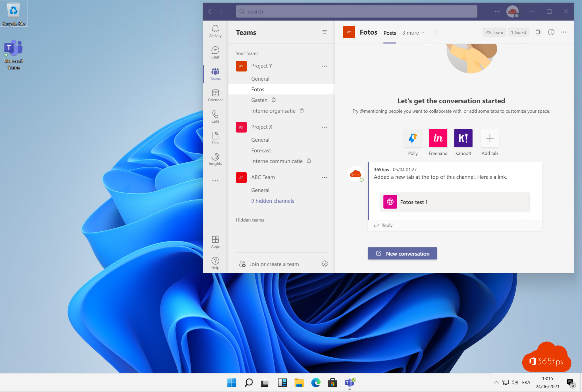Viewport: 582px width, 392px height.
Task: Open channel info icon
Action: coord(551,32)
